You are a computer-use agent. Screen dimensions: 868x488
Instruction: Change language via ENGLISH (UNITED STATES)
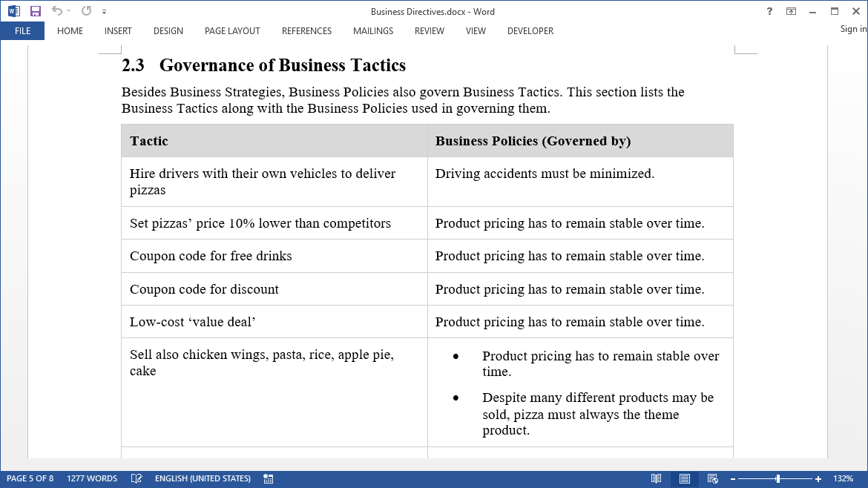pyautogui.click(x=203, y=478)
